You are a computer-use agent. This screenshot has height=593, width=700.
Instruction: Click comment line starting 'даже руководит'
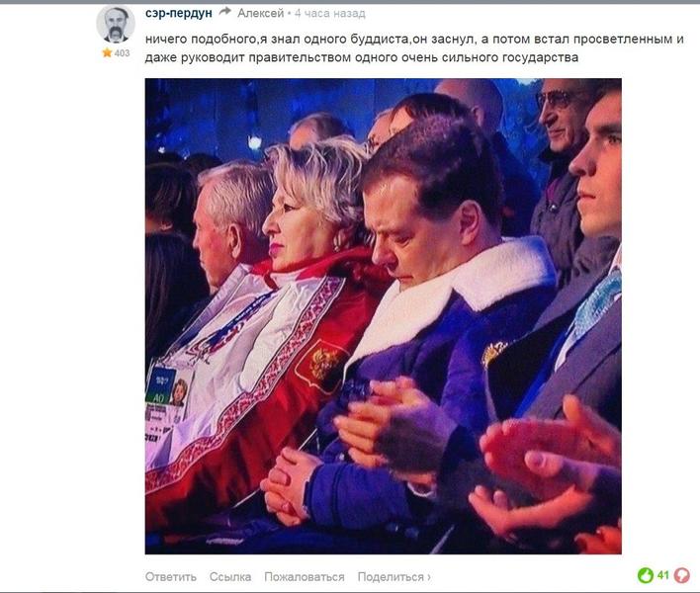point(362,57)
